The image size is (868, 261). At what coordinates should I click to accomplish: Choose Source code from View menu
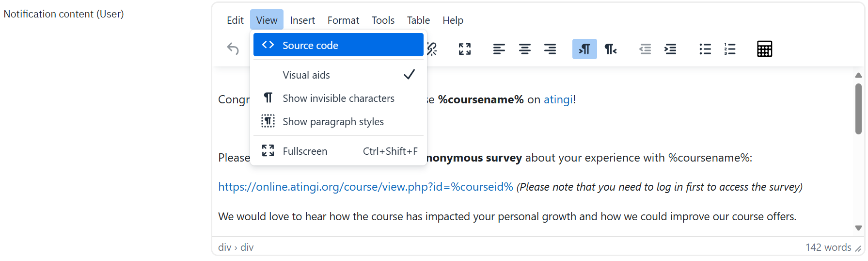click(x=338, y=45)
